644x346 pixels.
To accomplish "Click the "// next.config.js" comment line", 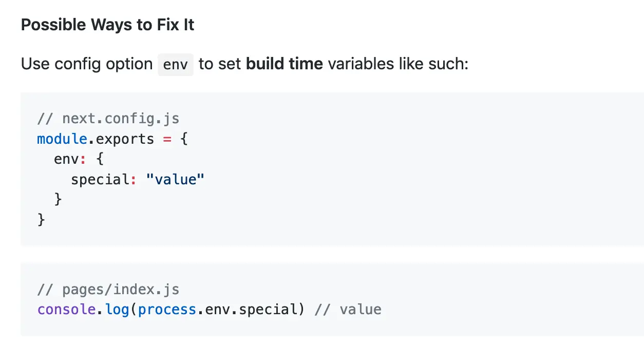I will pos(108,119).
